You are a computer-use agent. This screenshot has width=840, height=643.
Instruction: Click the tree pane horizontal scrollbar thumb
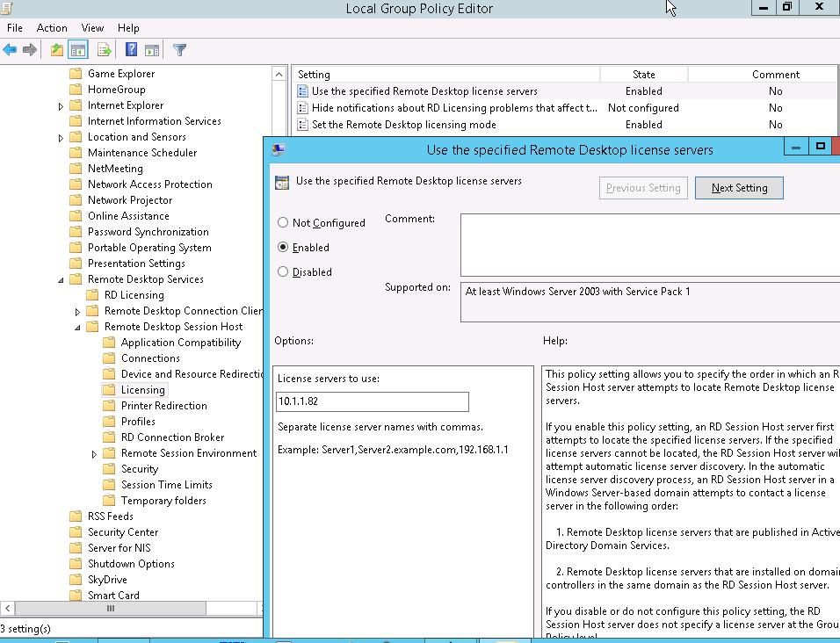point(111,608)
